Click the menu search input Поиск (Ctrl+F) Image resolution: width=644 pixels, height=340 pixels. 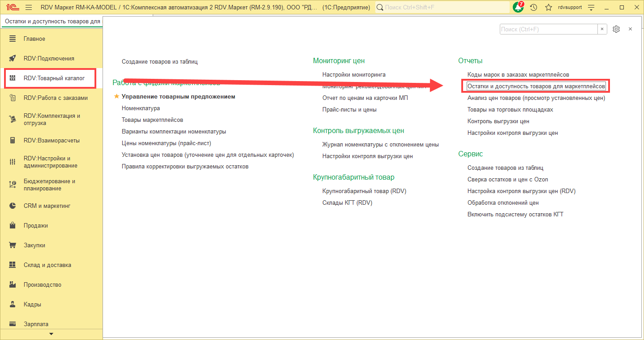point(549,29)
